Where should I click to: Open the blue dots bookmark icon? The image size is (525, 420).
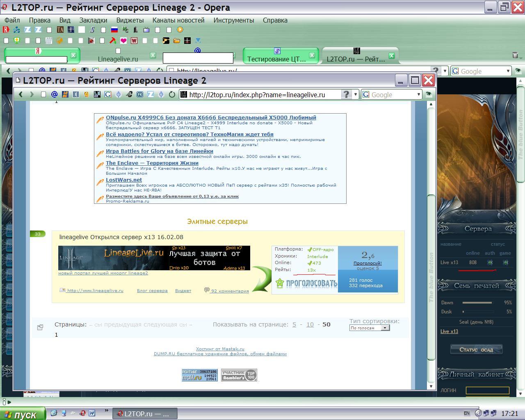point(16,30)
